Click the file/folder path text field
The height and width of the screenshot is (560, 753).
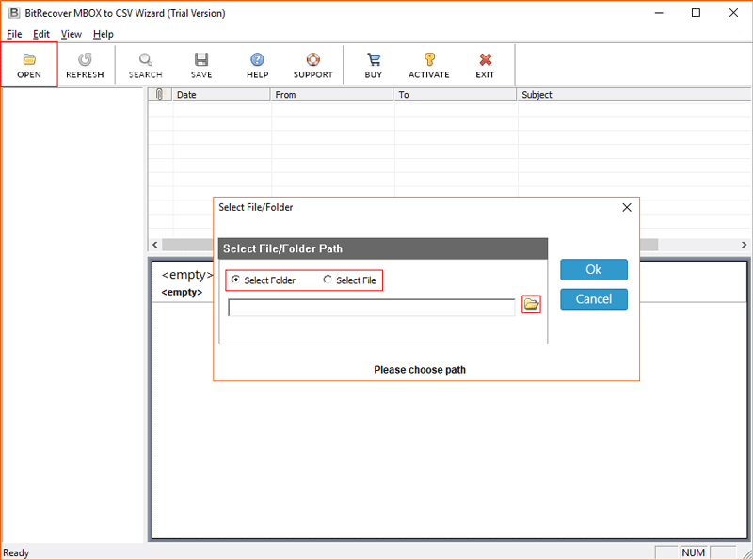(372, 308)
